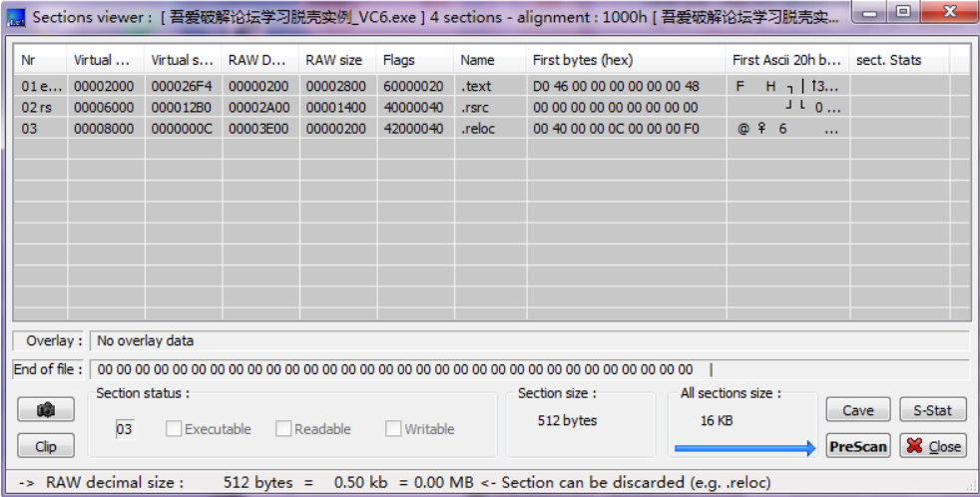Click the app icon in title bar
The width and height of the screenshot is (980, 497).
(16, 17)
